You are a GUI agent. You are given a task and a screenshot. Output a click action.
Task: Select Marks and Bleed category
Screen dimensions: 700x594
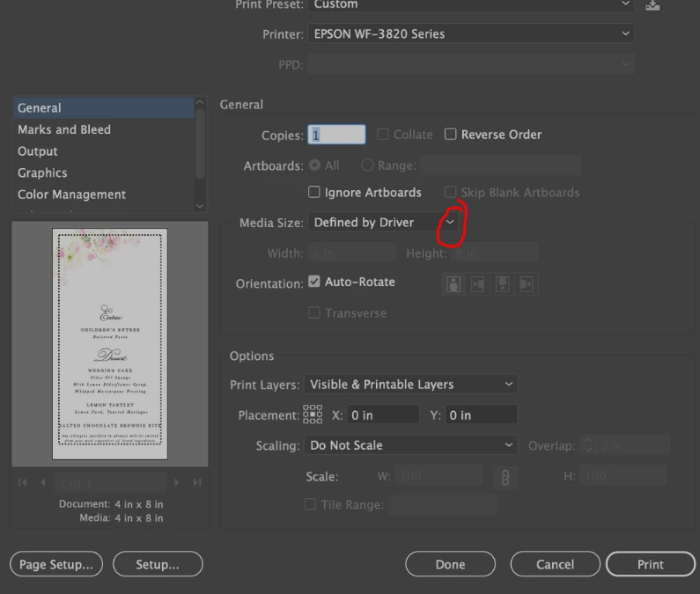click(x=105, y=129)
